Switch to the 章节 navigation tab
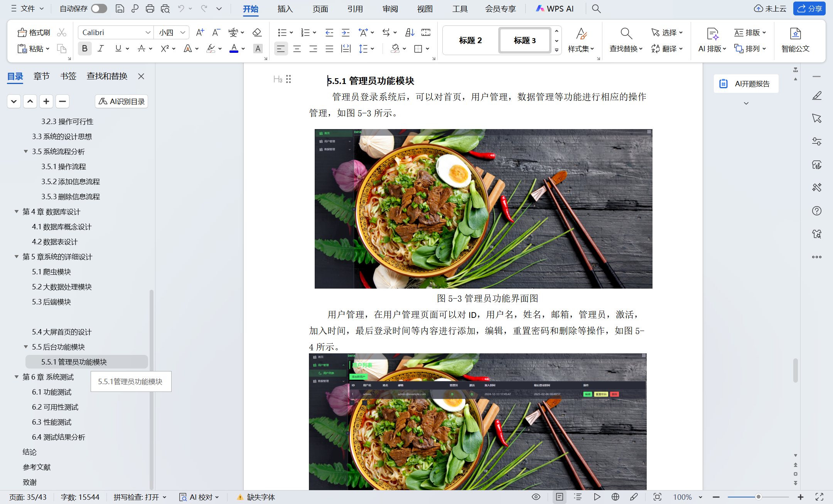This screenshot has height=504, width=833. click(41, 76)
